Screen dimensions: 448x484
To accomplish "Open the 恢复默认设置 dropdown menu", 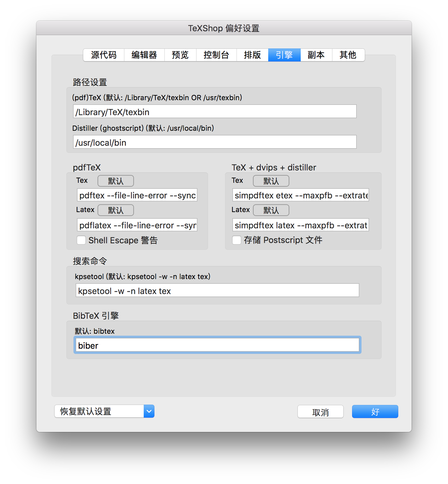I will (104, 411).
